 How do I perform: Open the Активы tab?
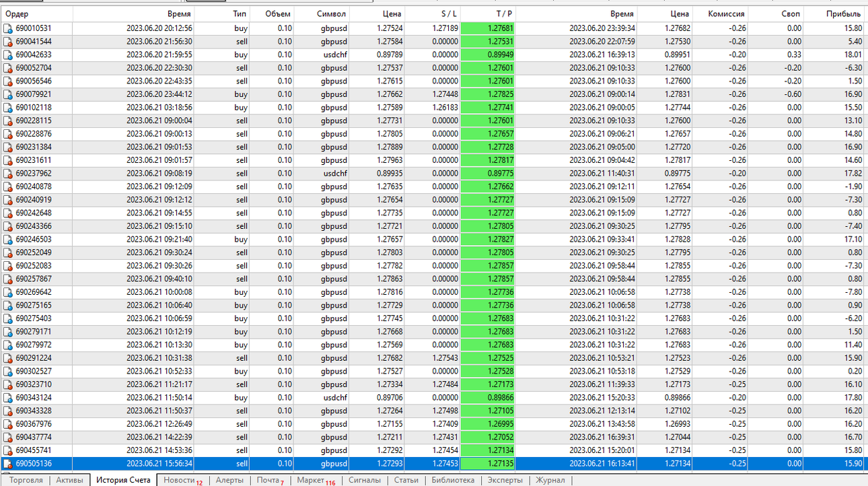point(70,480)
